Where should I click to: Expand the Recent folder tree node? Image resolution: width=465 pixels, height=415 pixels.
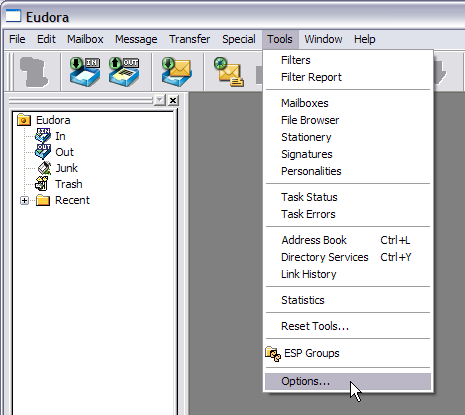coord(24,200)
